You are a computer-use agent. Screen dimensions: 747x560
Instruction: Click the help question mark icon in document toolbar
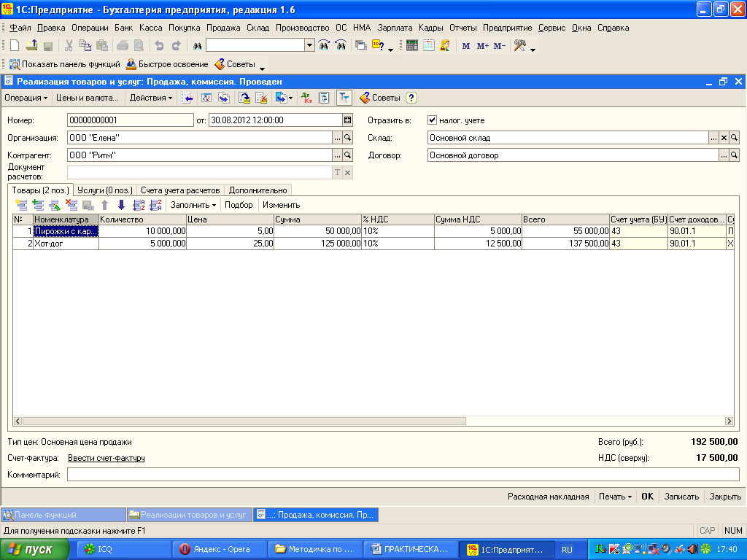coord(411,98)
